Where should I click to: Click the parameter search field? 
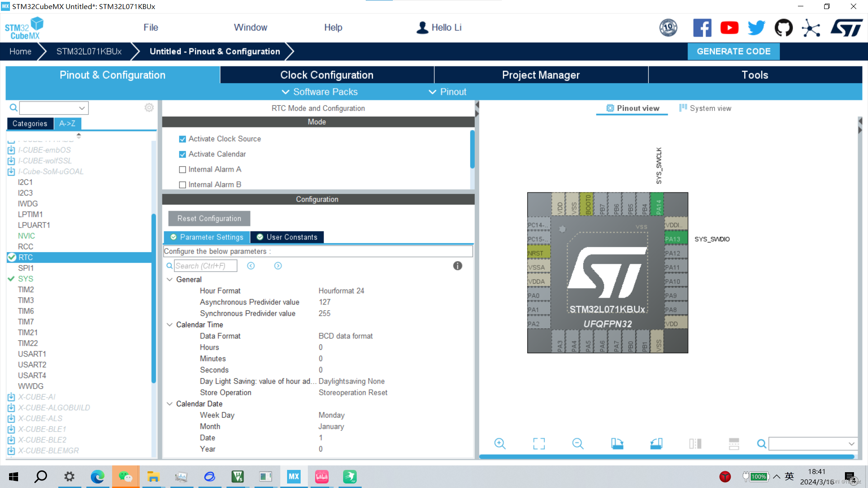click(x=206, y=266)
